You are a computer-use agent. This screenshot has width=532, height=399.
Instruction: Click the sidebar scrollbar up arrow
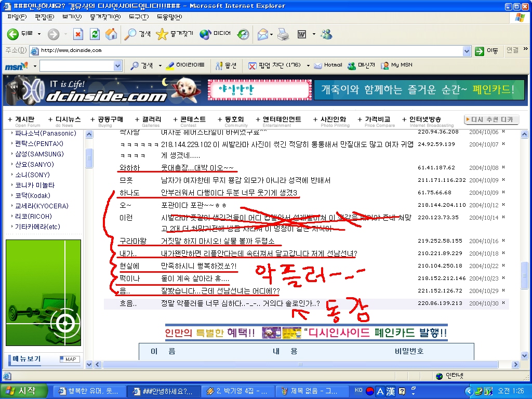click(89, 135)
